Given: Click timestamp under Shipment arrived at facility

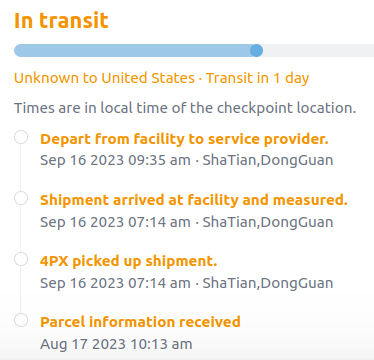Looking at the screenshot, I should [x=115, y=222].
